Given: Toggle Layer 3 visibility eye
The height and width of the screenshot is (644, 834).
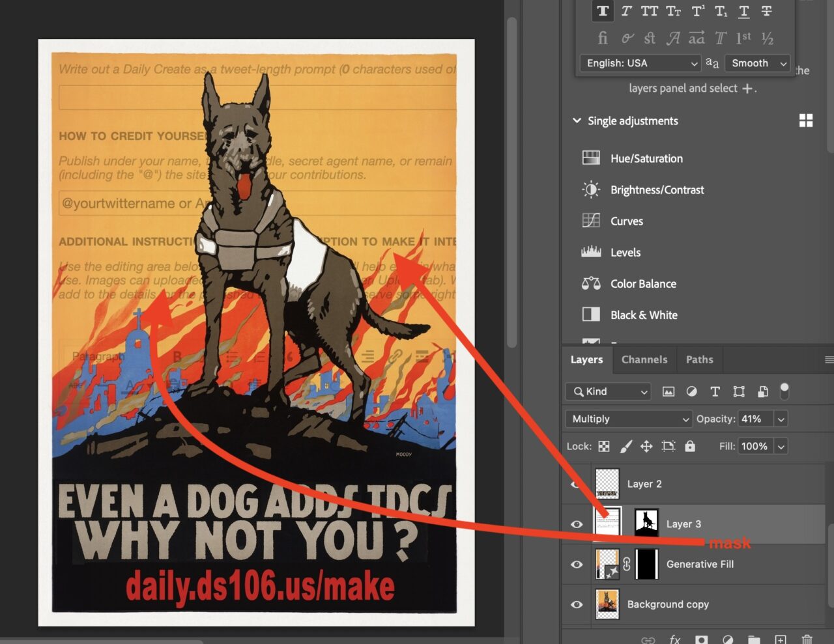Looking at the screenshot, I should click(577, 524).
